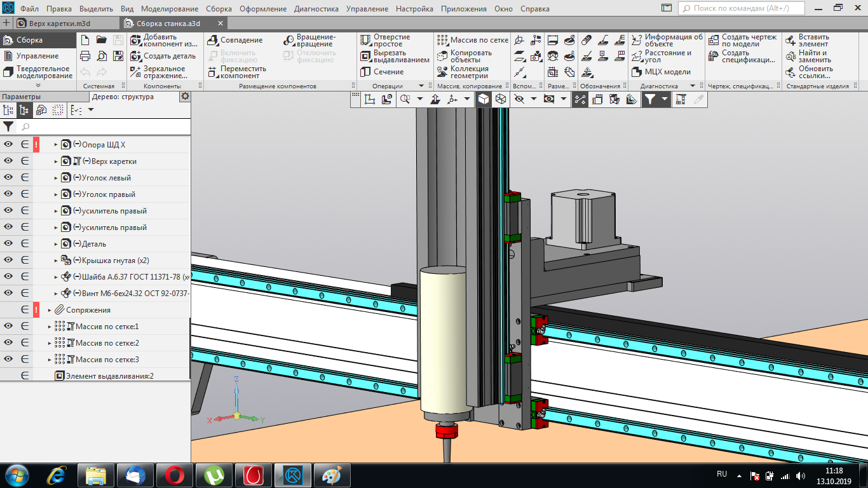Switch to the Верх каретки.m3d tab
868x488 pixels.
60,24
